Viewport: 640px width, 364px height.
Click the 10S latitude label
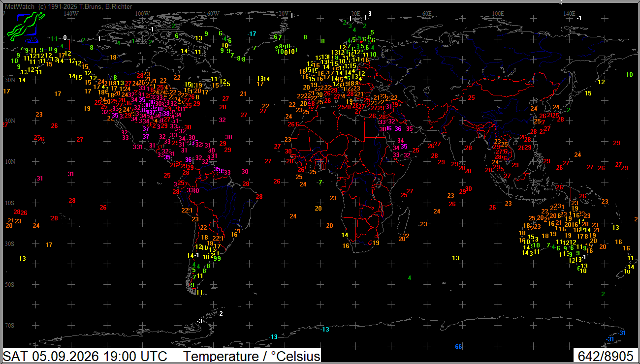[x=9, y=203]
